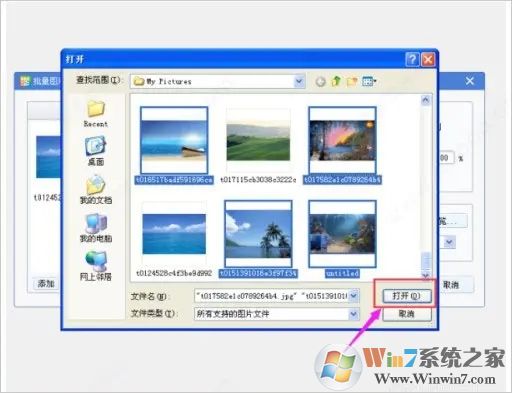Select the t0124528c4f3be9d992 ocean thumbnail
Viewport: 512px width, 393px height.
tap(174, 234)
